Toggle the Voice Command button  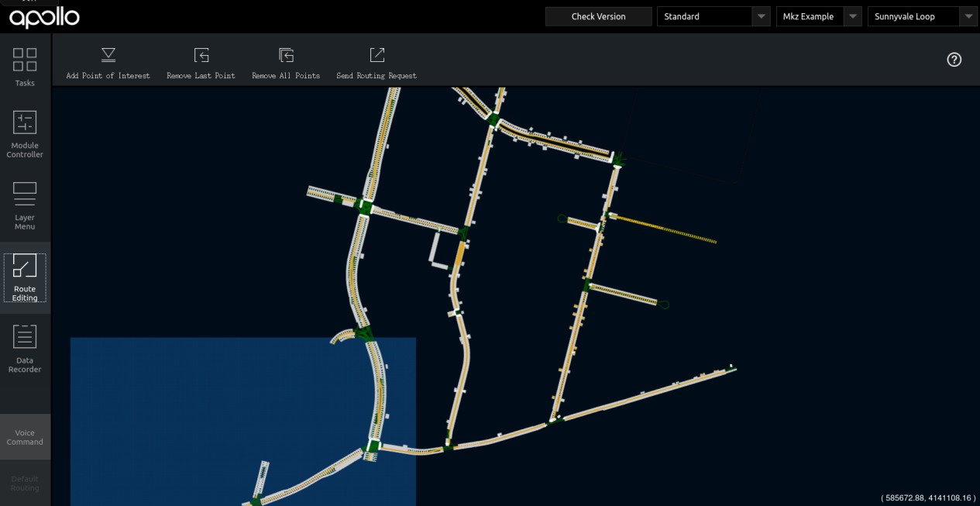(25, 437)
